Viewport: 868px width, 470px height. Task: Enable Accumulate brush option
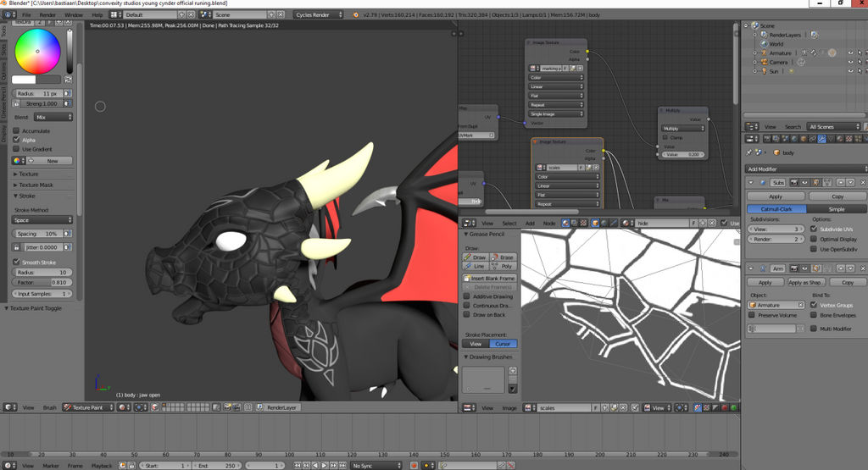[x=16, y=131]
